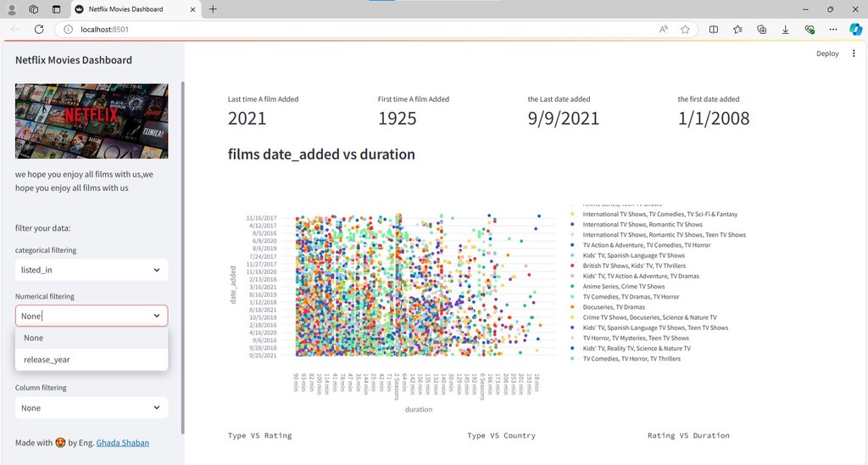This screenshot has width=868, height=465.
Task: Click the Numerical filtering input showing None
Action: pos(92,316)
